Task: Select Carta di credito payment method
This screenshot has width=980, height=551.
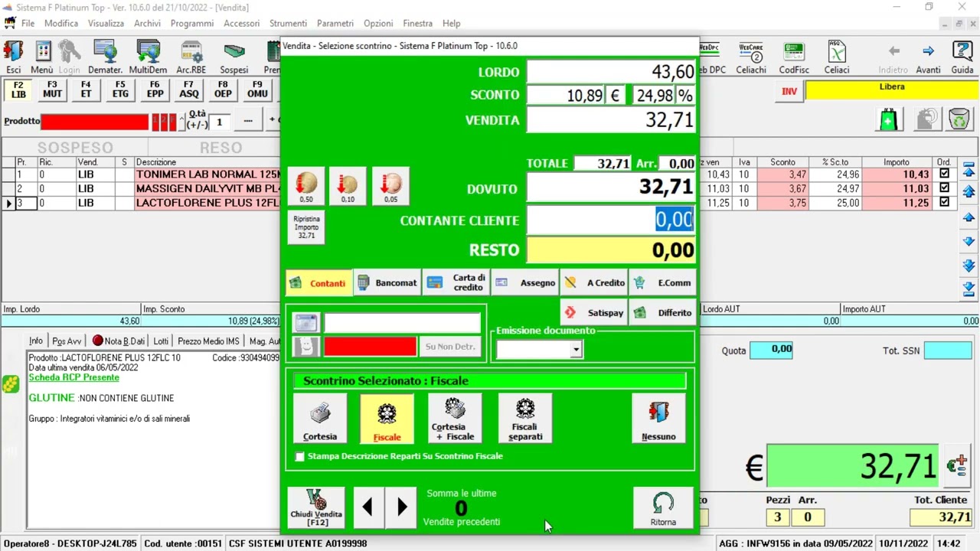Action: [457, 283]
